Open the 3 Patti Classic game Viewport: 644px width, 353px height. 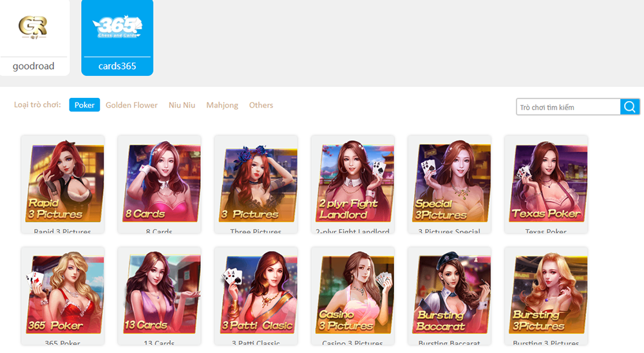tap(256, 296)
